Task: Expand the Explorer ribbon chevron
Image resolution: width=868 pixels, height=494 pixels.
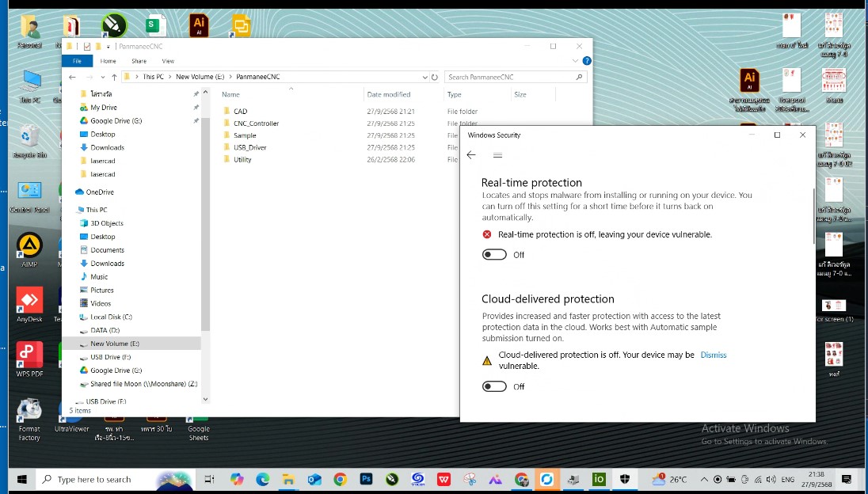Action: pyautogui.click(x=576, y=61)
